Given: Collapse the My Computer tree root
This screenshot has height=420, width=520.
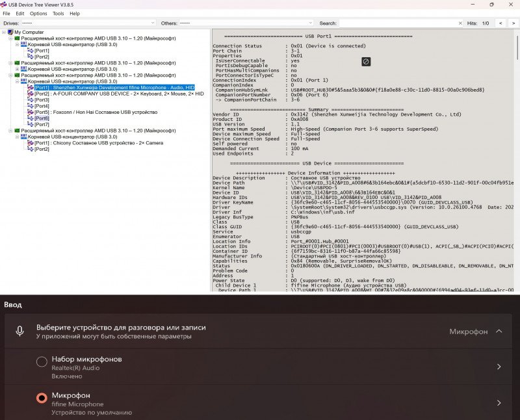Looking at the screenshot, I should coord(3,32).
